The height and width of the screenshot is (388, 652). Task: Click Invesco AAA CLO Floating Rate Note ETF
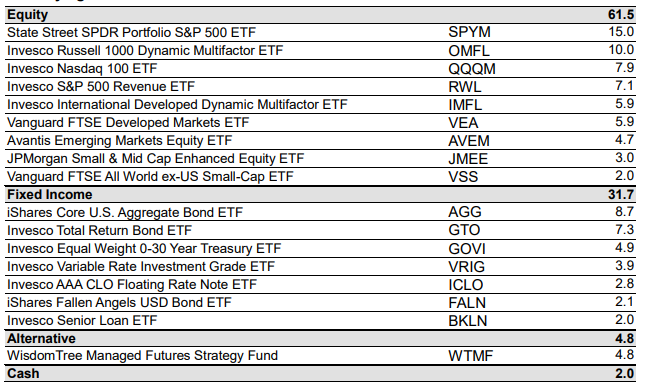132,285
